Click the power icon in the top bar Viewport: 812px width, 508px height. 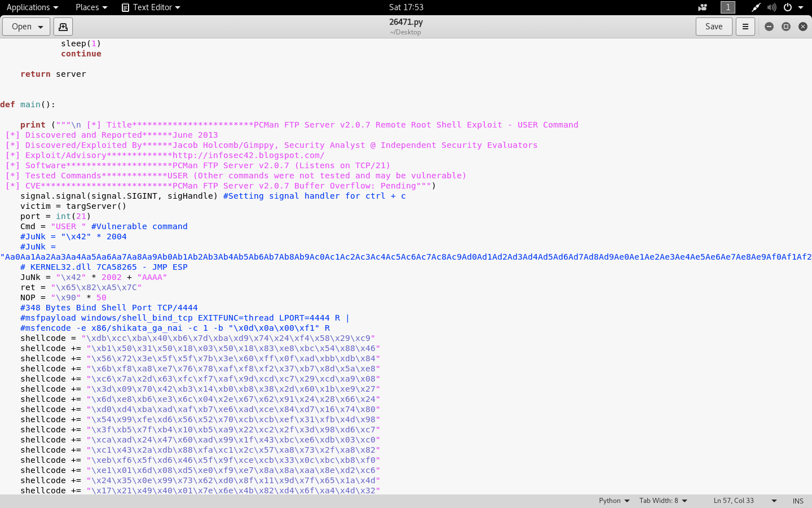[788, 7]
